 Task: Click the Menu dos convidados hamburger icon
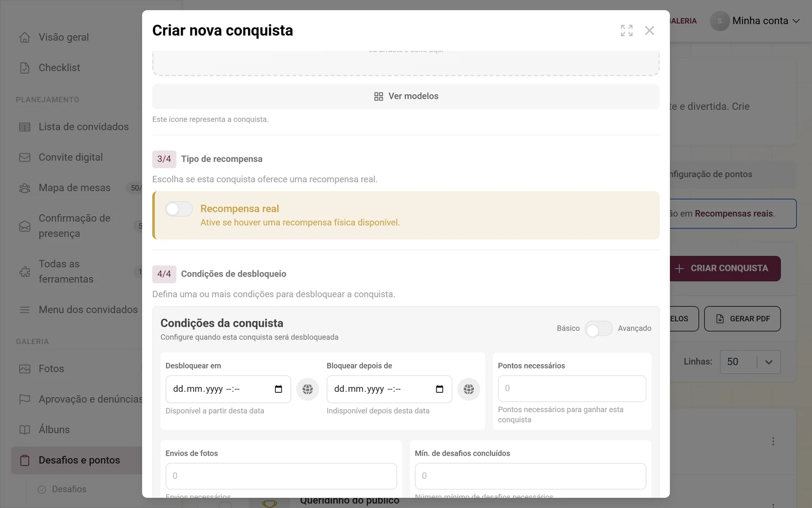point(25,310)
